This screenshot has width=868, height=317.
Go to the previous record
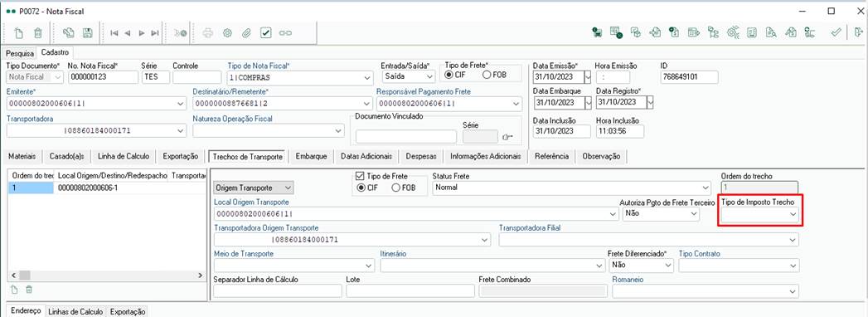pyautogui.click(x=128, y=33)
